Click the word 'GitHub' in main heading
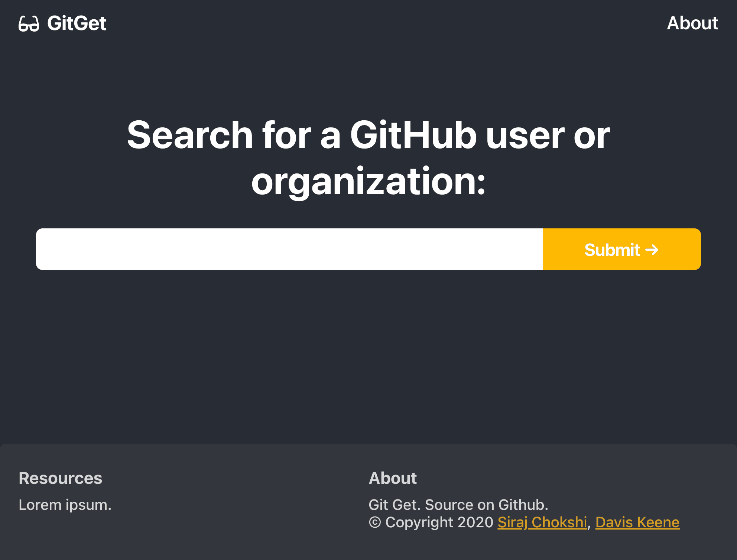 pos(413,135)
